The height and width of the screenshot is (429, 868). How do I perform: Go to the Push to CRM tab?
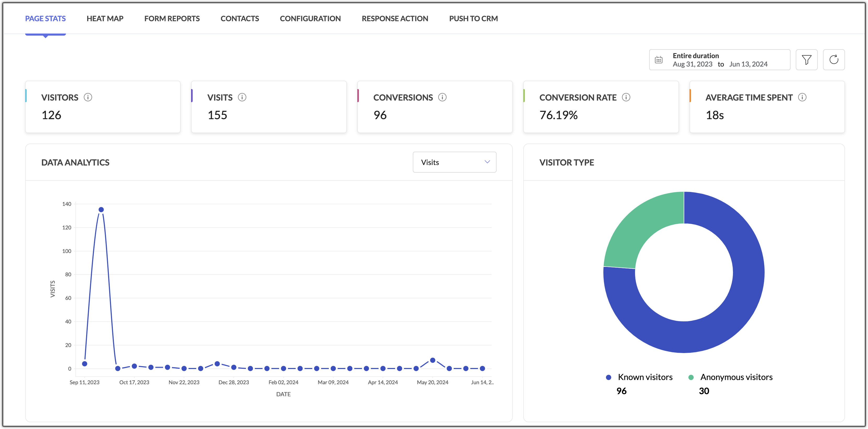473,19
